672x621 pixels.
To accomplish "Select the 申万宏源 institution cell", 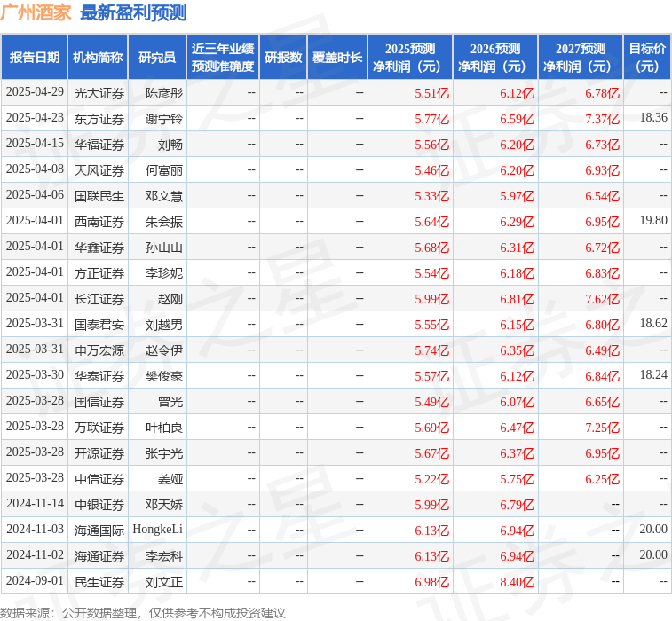I will 99,350.
